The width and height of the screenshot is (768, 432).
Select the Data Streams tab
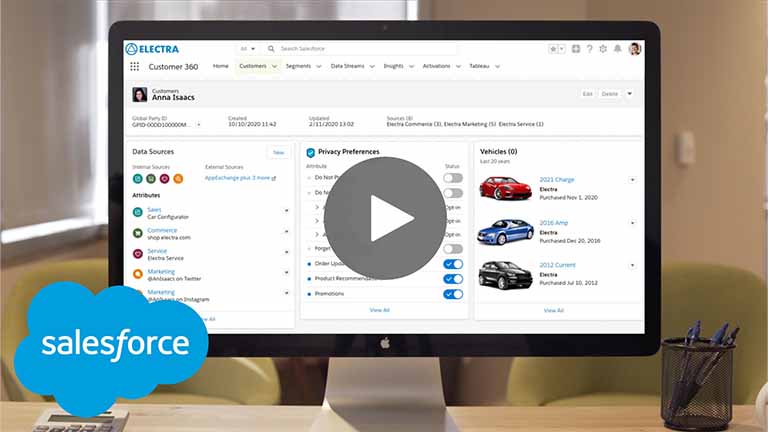[x=347, y=66]
